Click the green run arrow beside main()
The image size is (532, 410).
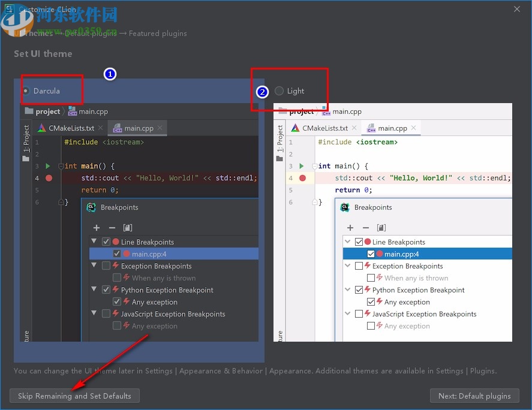click(49, 166)
